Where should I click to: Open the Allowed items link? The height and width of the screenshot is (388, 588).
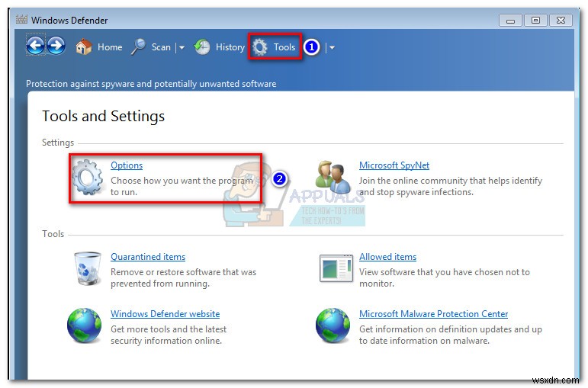[387, 257]
